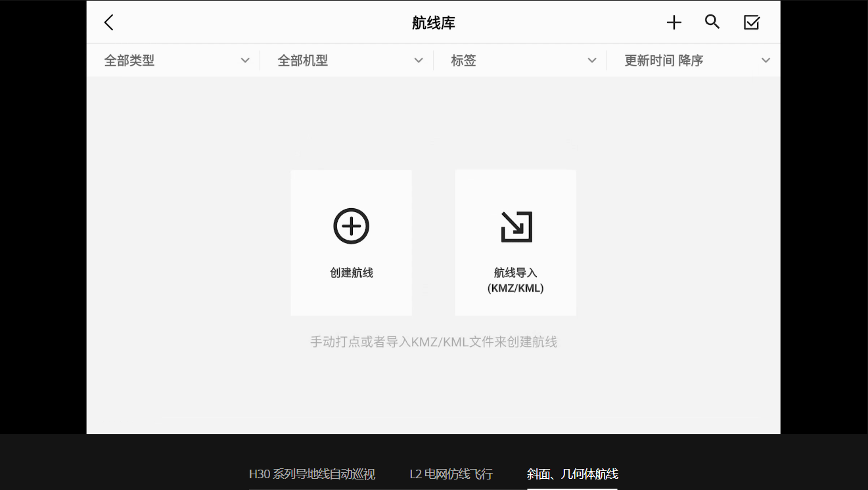Tap the plus icon in the header
The image size is (868, 490).
tap(674, 22)
